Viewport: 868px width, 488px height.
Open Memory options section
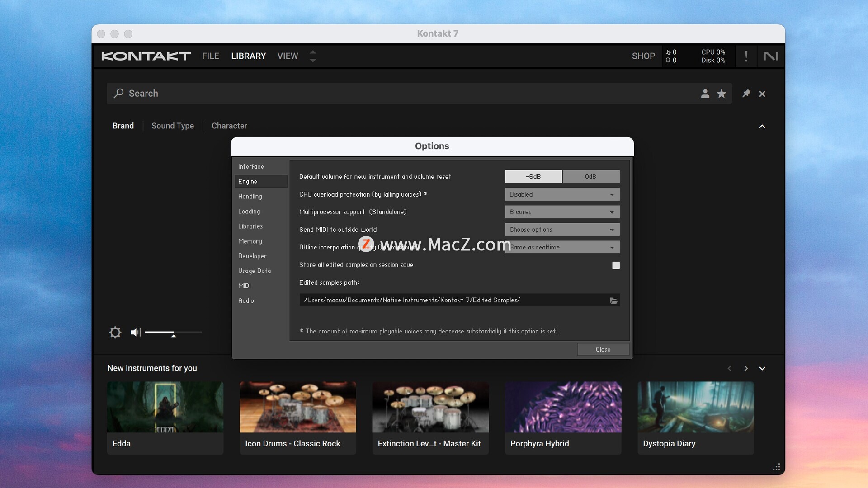click(x=260, y=241)
